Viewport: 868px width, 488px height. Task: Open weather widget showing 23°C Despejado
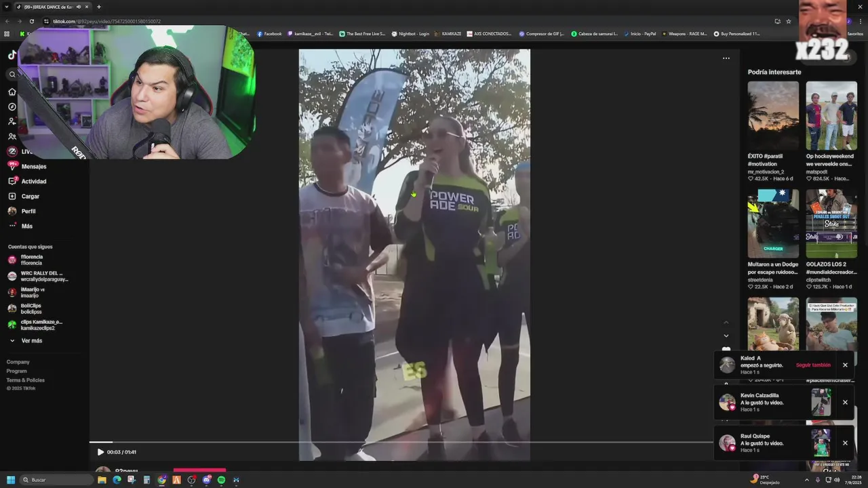pos(766,480)
